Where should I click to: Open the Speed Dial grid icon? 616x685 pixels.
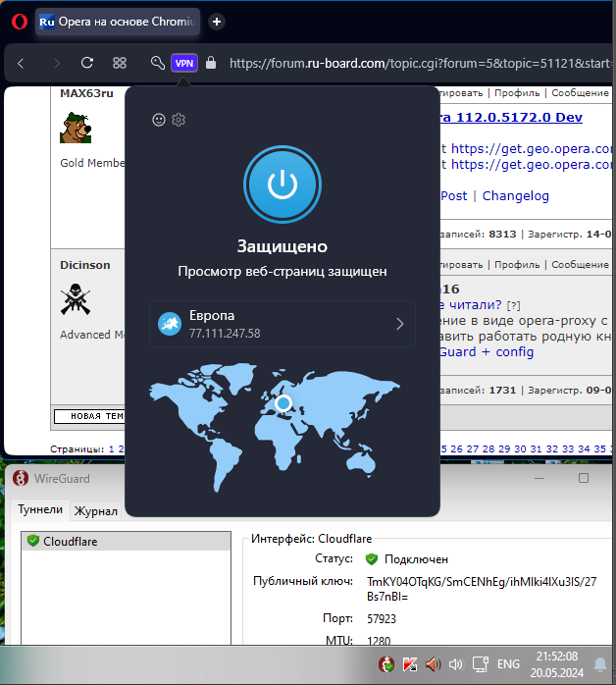[x=120, y=63]
